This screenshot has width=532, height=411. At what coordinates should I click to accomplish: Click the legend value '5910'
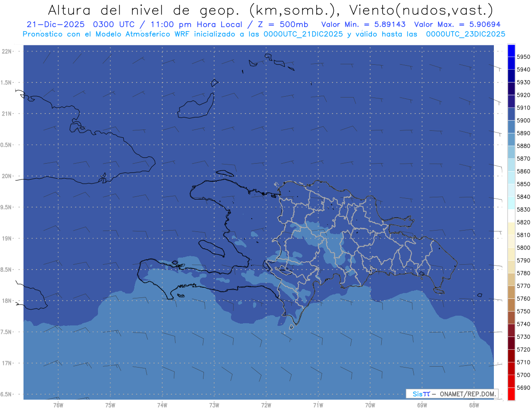tap(524, 108)
